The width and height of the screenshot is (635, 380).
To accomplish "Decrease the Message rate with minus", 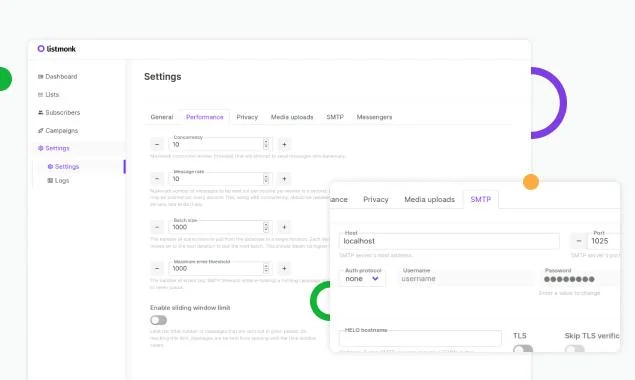I will click(x=157, y=179).
